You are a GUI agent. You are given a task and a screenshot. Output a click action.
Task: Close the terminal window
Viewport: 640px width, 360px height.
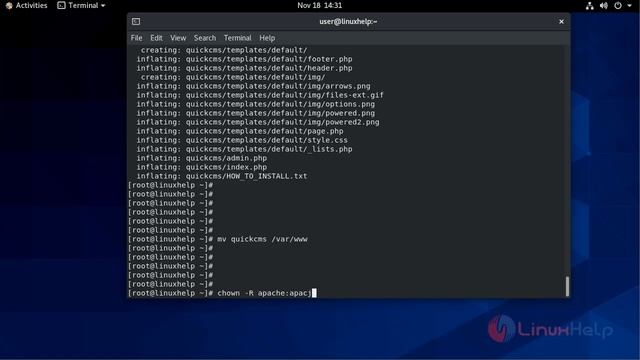coord(561,22)
